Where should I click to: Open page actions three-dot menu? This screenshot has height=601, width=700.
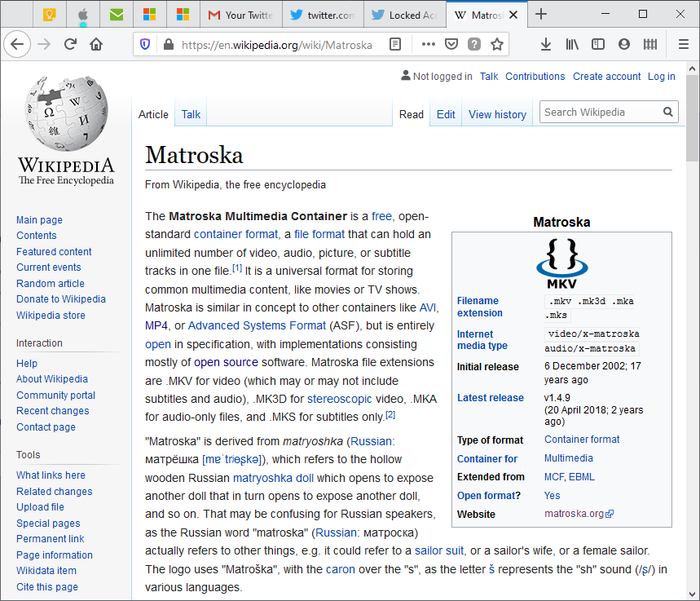pos(428,44)
